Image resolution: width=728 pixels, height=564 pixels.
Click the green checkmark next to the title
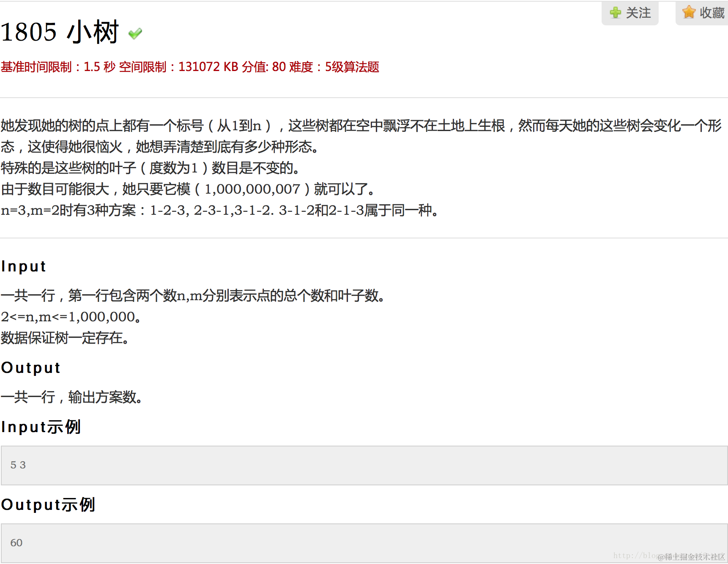coord(135,33)
